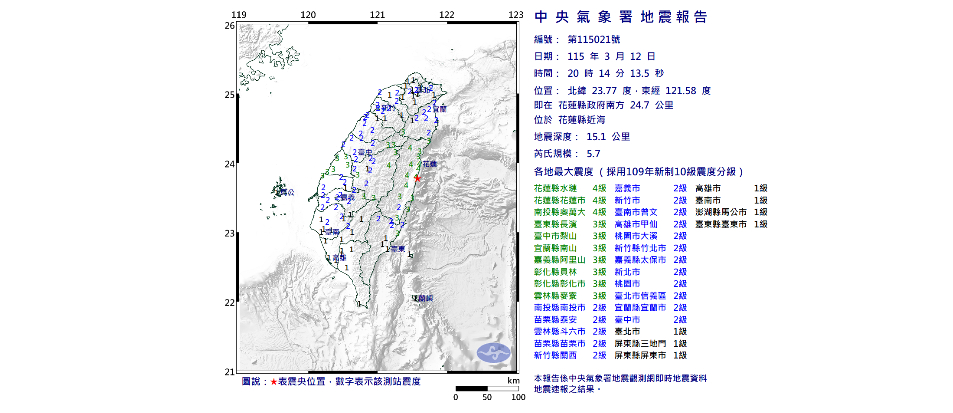Click the red star in the map legend
This screenshot has height=413, width=953.
pos(273,382)
